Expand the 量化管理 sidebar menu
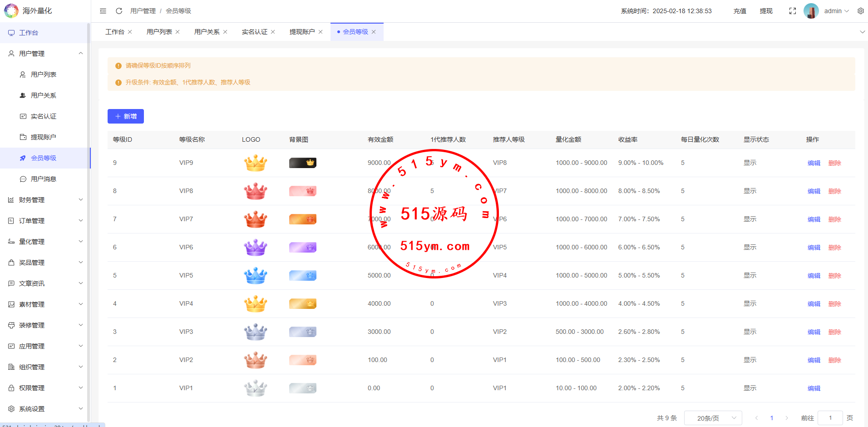 click(45, 242)
